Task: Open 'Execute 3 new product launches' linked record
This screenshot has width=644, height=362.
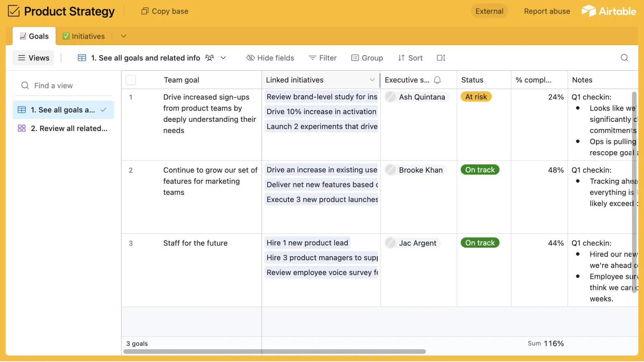Action: [x=321, y=200]
